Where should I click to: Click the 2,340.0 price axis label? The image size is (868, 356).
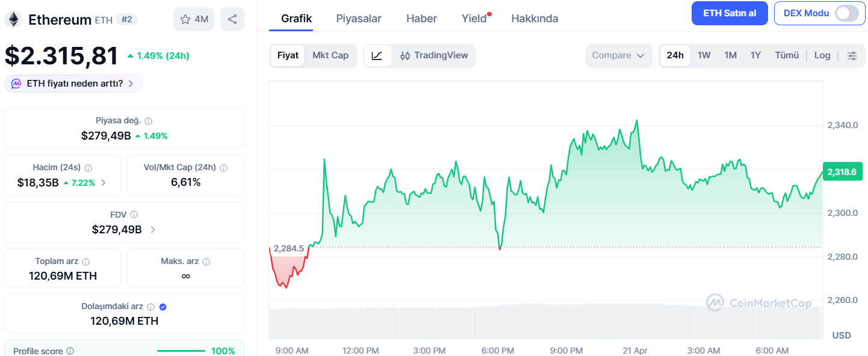coord(842,125)
